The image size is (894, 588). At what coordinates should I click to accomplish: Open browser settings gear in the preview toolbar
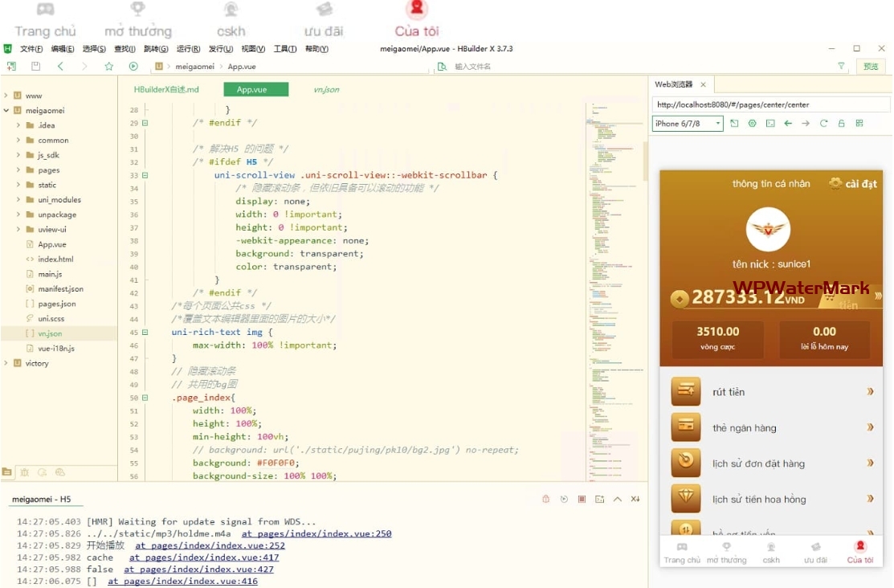pyautogui.click(x=753, y=124)
